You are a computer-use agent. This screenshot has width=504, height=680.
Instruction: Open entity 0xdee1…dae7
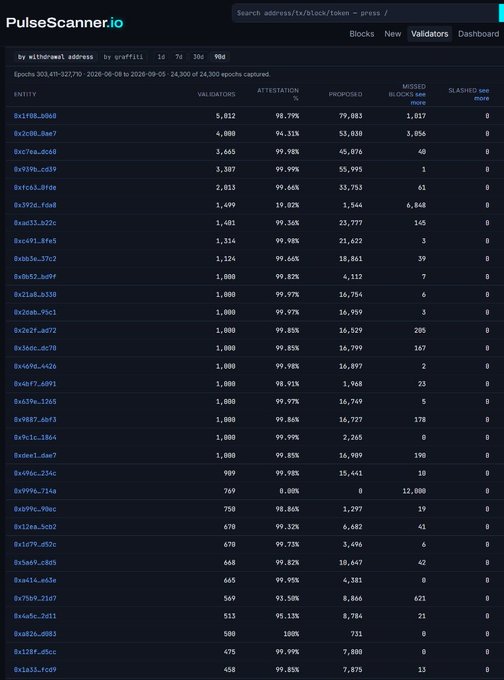coord(35,455)
